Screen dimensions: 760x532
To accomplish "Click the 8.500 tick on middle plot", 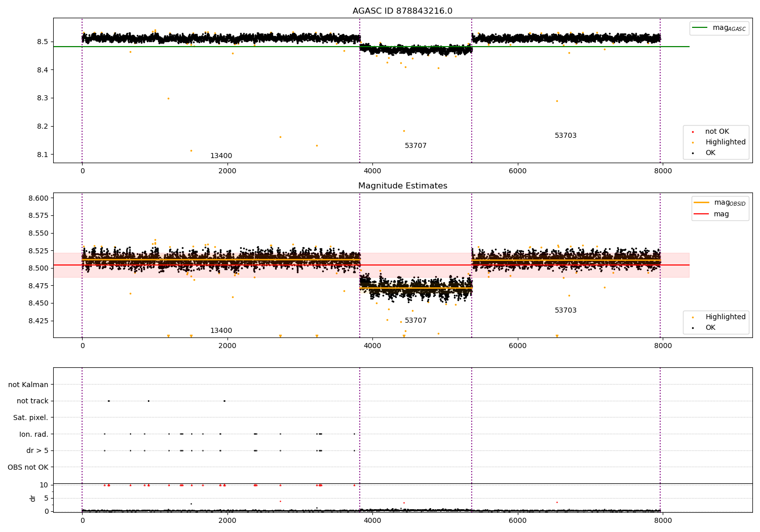I will (39, 268).
